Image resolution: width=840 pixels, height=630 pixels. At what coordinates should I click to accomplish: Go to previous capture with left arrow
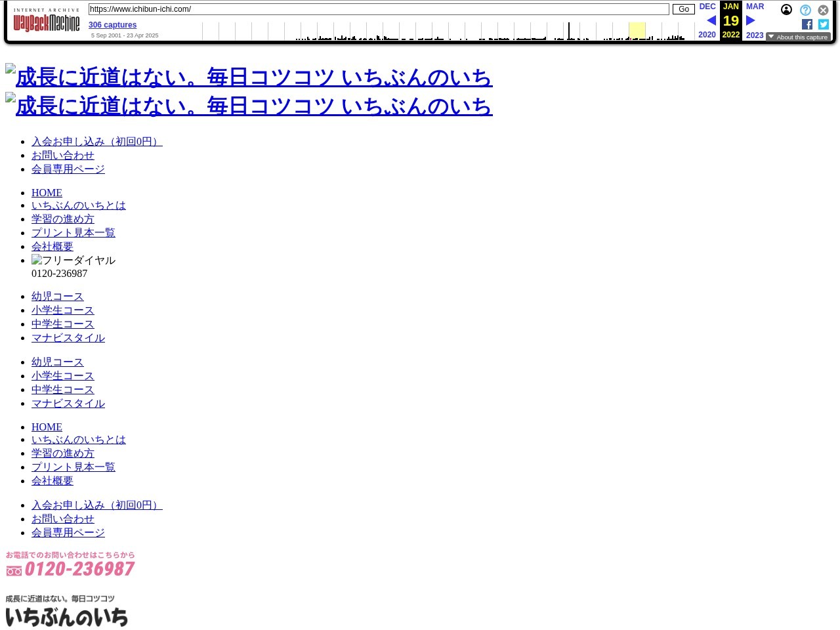click(x=711, y=20)
